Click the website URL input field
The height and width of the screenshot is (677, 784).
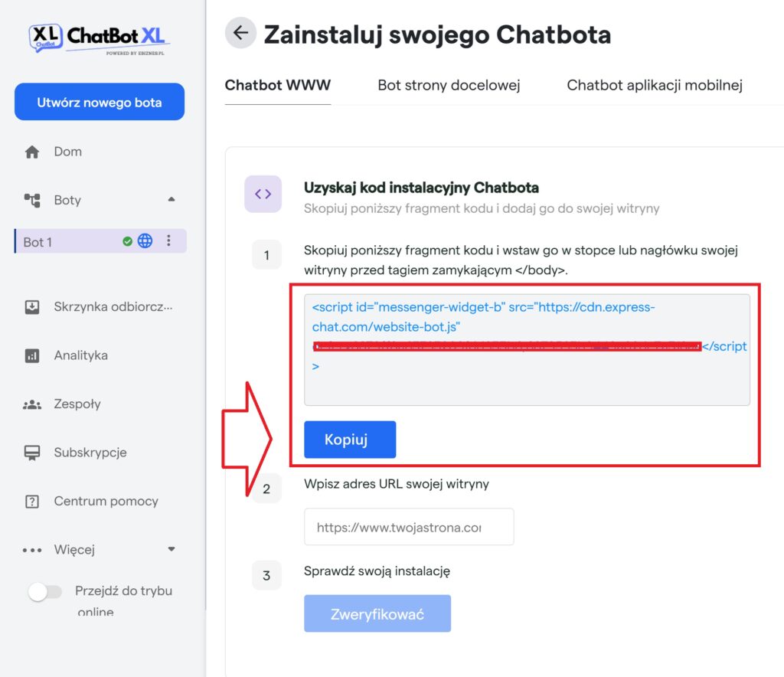[x=409, y=527]
